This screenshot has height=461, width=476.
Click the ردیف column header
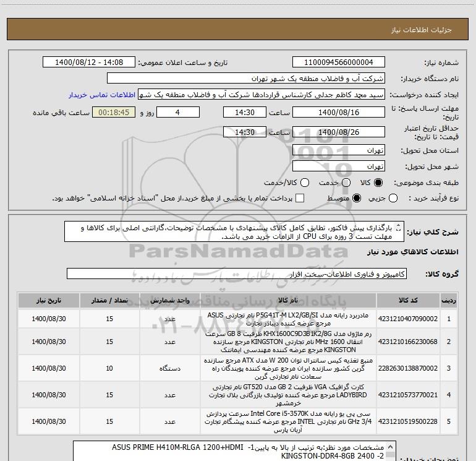(x=449, y=301)
